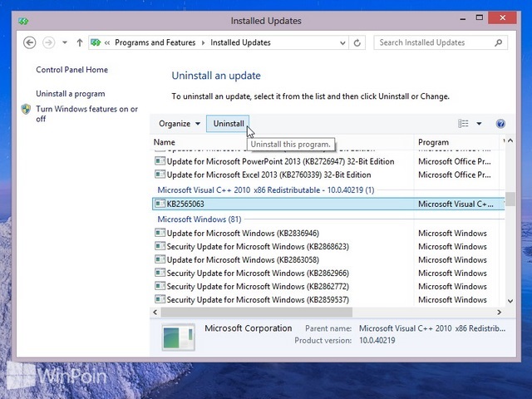This screenshot has height=399, width=532.
Task: Click the Forward navigation arrow
Action: click(x=48, y=42)
